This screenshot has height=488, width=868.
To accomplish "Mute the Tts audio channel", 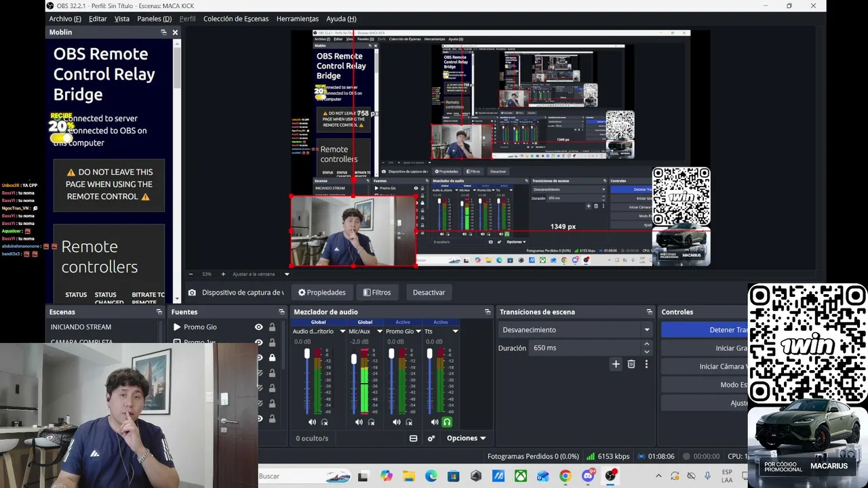I will coord(435,422).
